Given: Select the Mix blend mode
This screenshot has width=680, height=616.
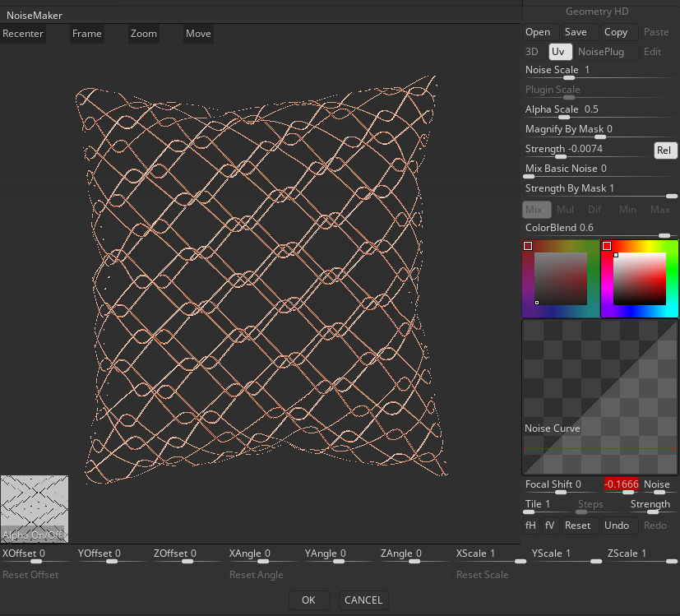Looking at the screenshot, I should pyautogui.click(x=536, y=210).
